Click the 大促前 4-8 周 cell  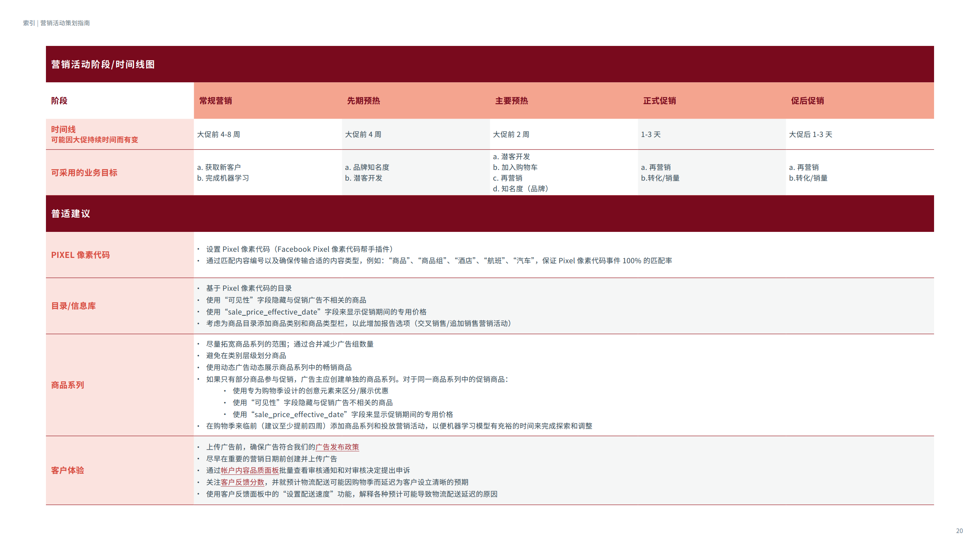pyautogui.click(x=218, y=134)
